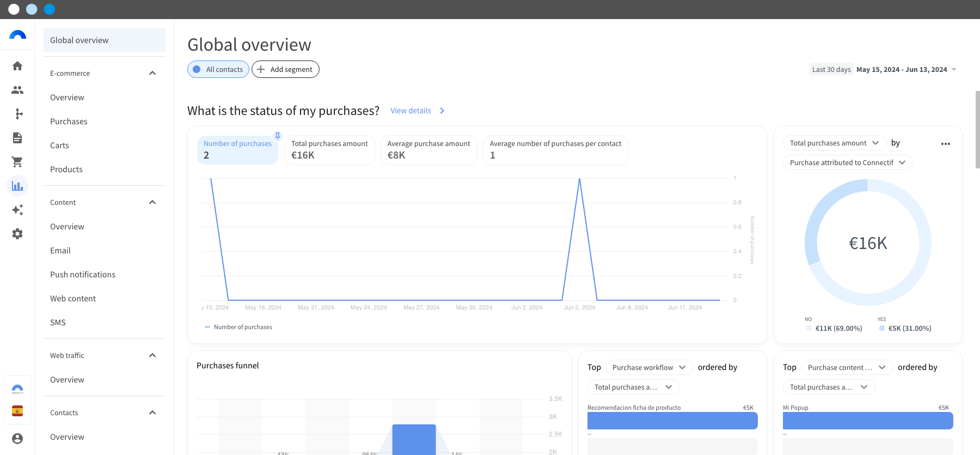This screenshot has height=455, width=980.
Task: Click the arrow next to View details
Action: pyautogui.click(x=442, y=111)
